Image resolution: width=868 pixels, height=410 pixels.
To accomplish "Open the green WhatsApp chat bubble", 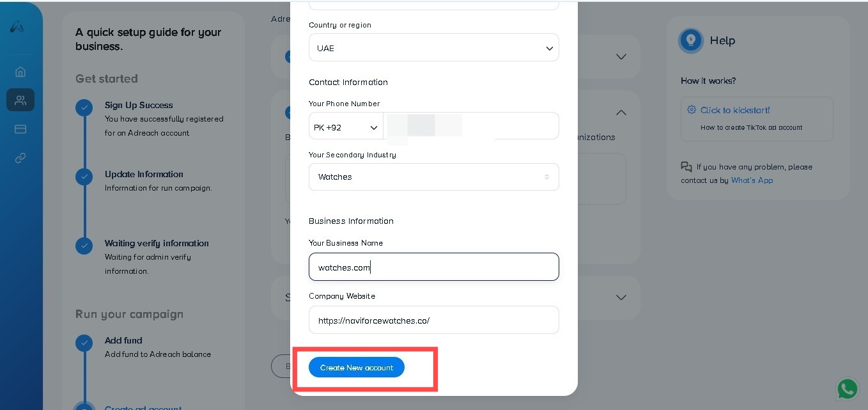I will tap(848, 389).
